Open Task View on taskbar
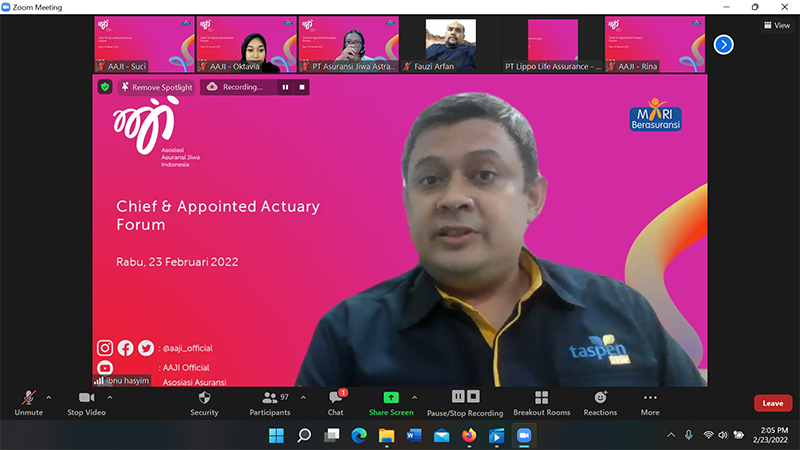The image size is (800, 450). [332, 436]
